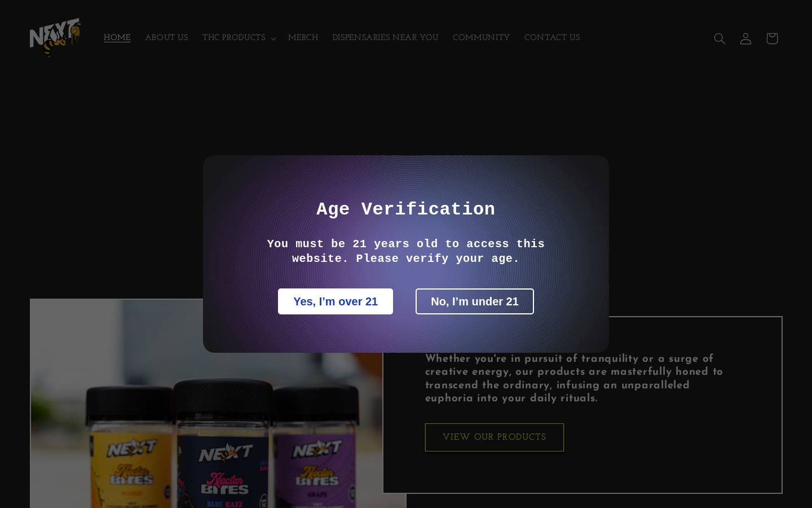Viewport: 812px width, 508px height.
Task: Open the About Us page
Action: tap(167, 38)
